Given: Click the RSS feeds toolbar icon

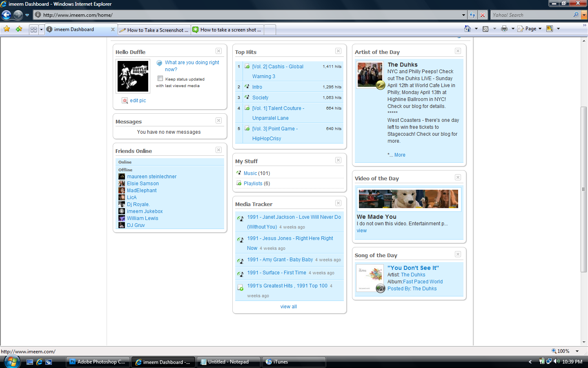Looking at the screenshot, I should 486,29.
